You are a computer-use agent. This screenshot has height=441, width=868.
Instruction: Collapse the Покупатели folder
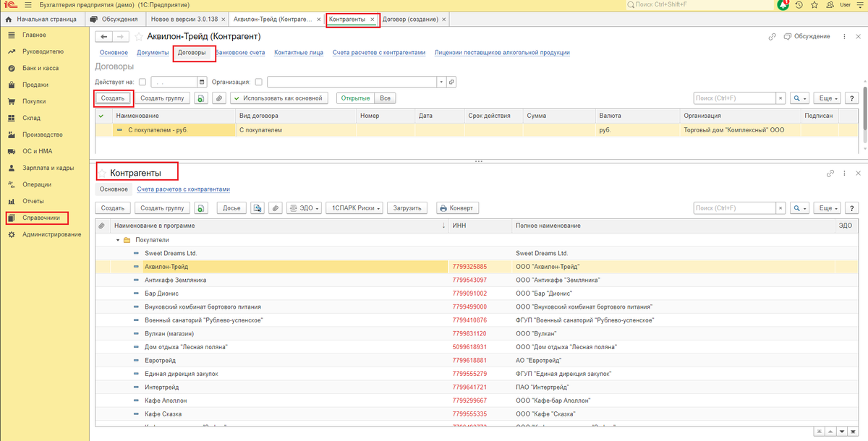point(117,239)
